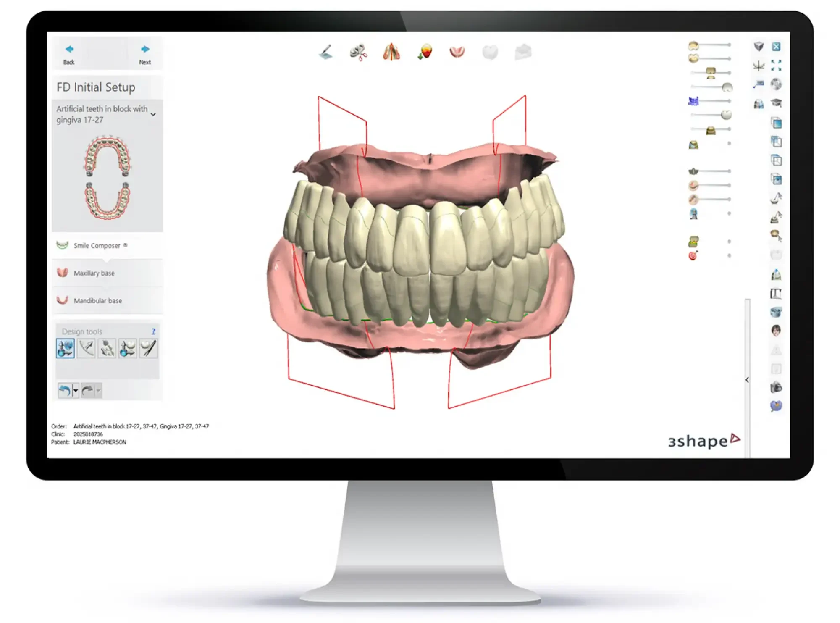Select the Maxillary base step
The image size is (840, 623).
pos(94,273)
